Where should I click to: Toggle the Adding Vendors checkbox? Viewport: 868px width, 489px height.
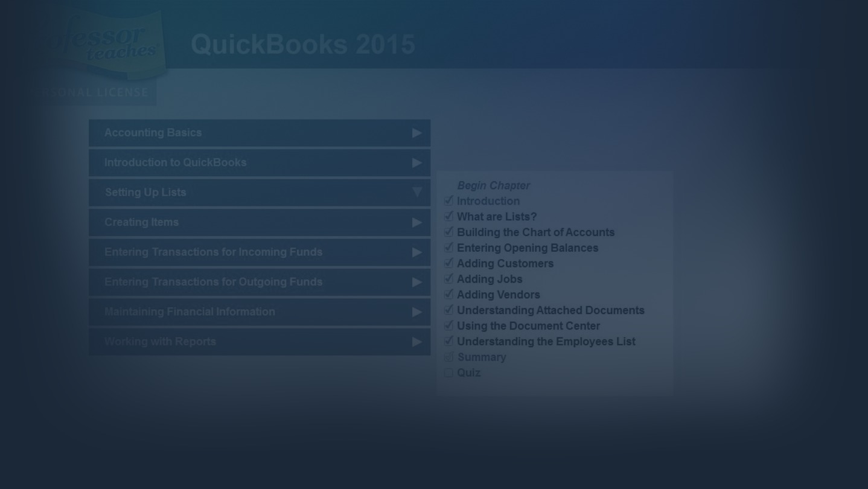pyautogui.click(x=448, y=295)
